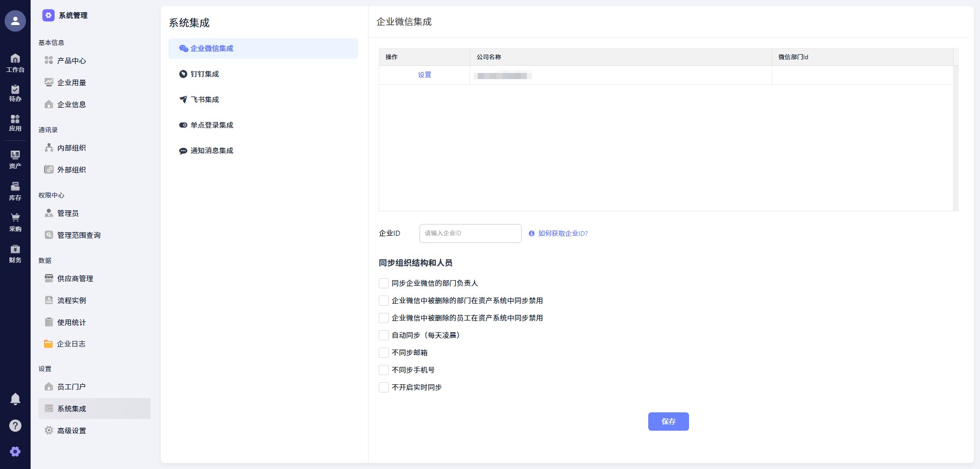Tick the 不同步邮箱 checkbox

(x=384, y=353)
